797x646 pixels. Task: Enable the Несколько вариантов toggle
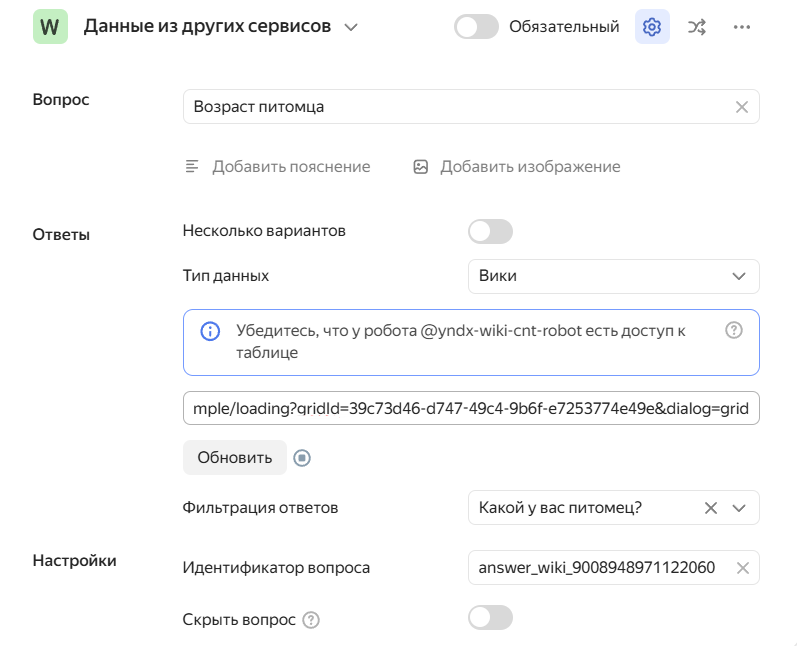(x=490, y=232)
